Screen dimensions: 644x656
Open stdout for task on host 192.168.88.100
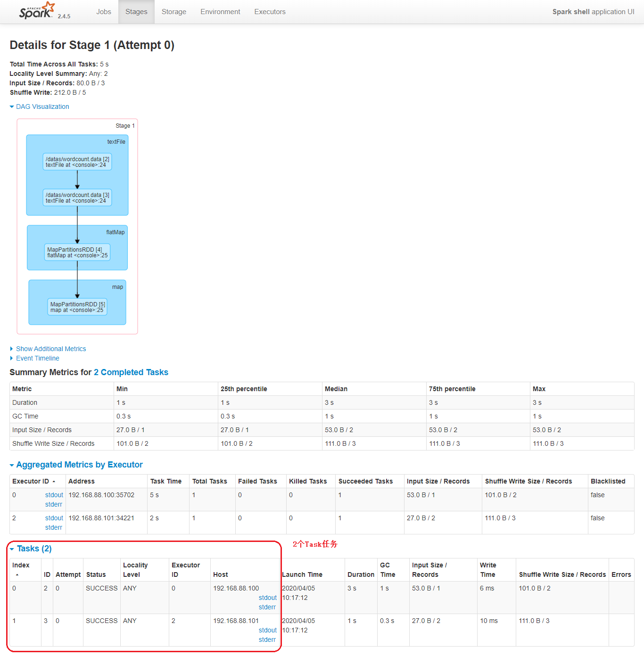point(268,598)
